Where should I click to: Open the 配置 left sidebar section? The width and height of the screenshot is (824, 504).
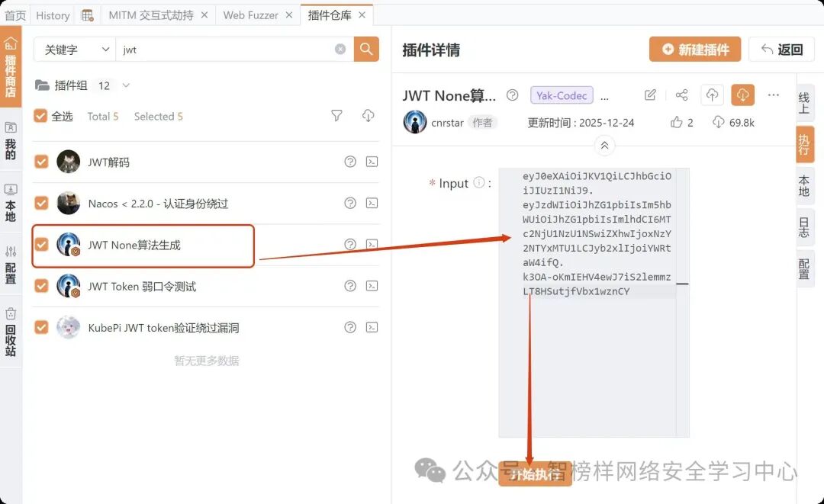(11, 265)
